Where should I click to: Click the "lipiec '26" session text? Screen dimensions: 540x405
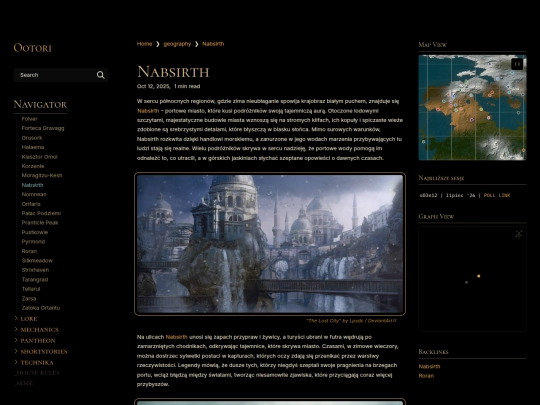coord(460,195)
